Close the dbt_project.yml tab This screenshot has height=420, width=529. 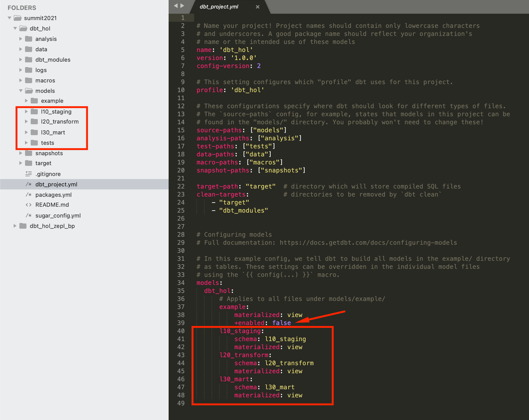257,7
